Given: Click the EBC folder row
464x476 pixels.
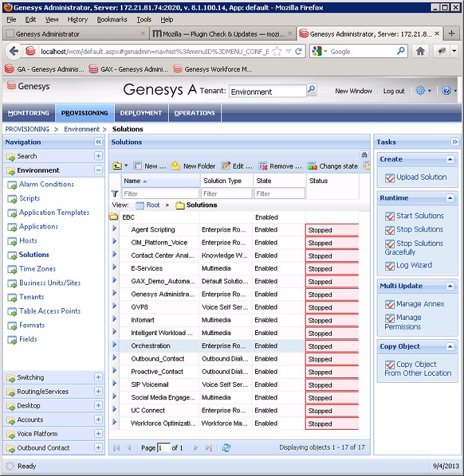Looking at the screenshot, I should [x=233, y=217].
